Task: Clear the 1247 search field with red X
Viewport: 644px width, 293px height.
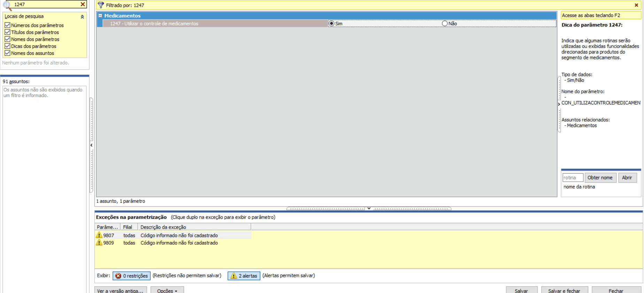Action: pyautogui.click(x=83, y=5)
